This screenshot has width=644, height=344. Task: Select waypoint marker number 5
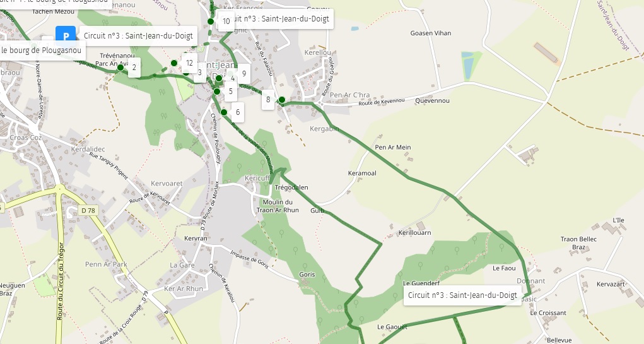coord(231,92)
